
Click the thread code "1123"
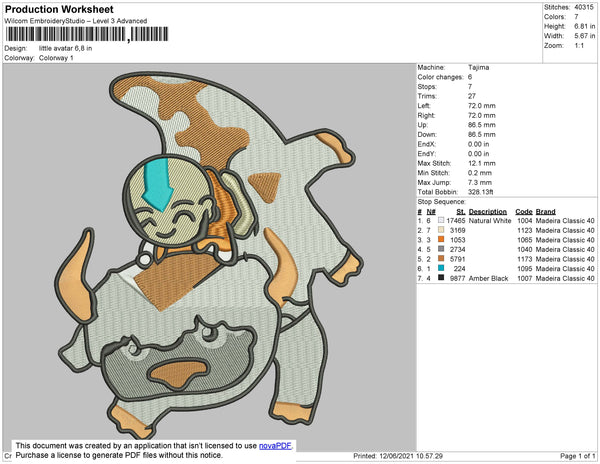coord(525,230)
